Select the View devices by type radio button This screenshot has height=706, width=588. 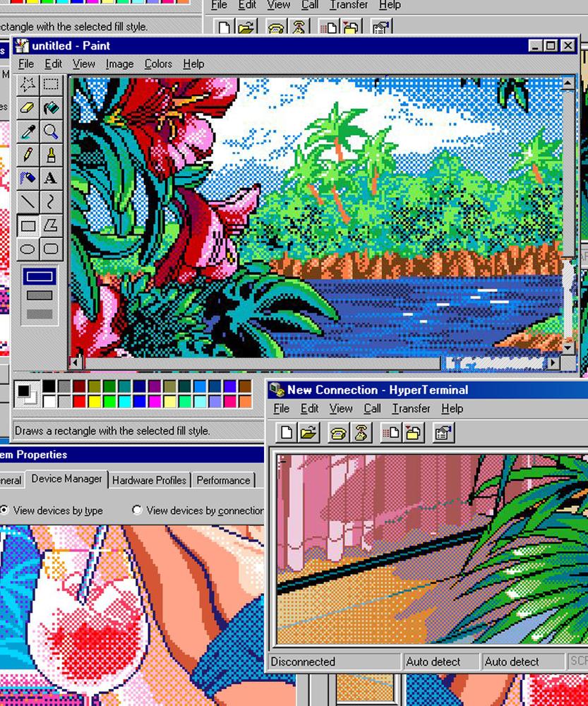[4, 510]
